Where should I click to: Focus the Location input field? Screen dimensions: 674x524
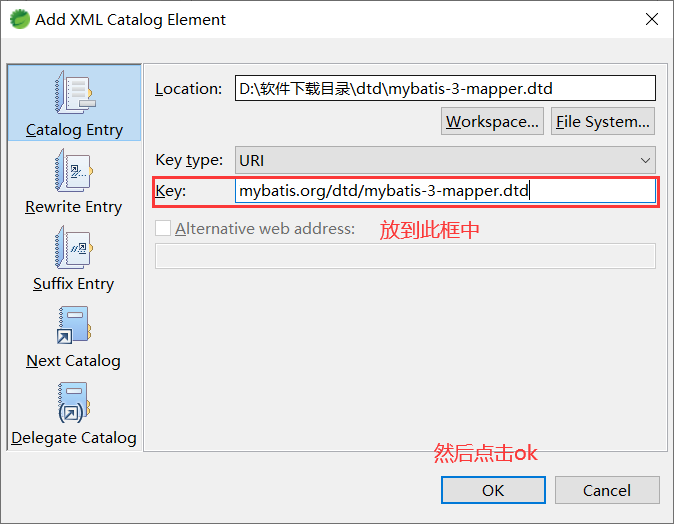point(445,88)
